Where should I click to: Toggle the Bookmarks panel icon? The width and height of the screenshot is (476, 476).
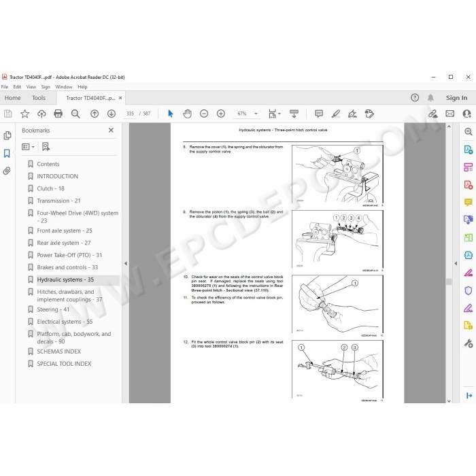point(7,153)
